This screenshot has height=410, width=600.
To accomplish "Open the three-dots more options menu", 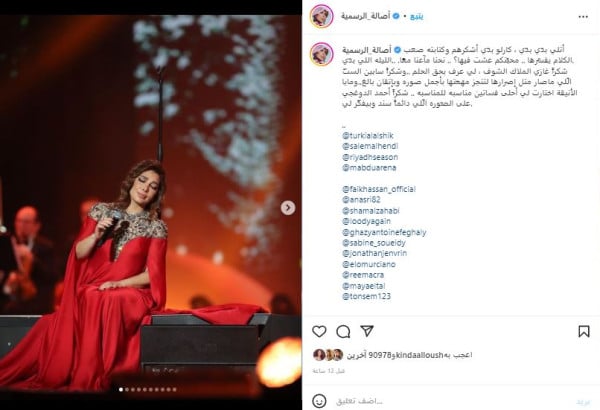I will point(583,16).
